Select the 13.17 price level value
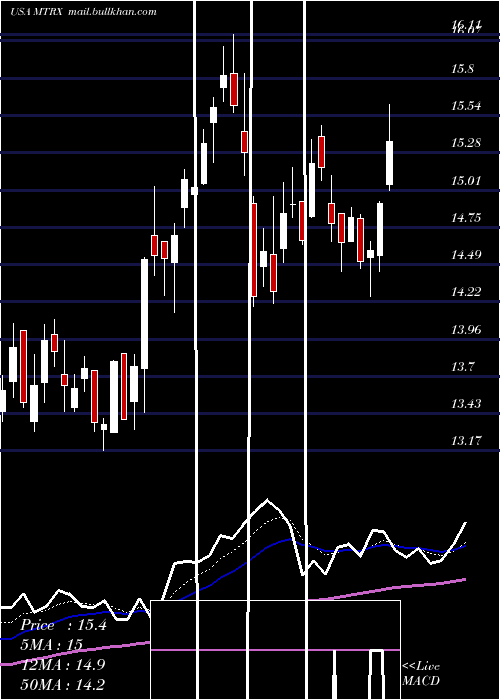 pyautogui.click(x=466, y=441)
